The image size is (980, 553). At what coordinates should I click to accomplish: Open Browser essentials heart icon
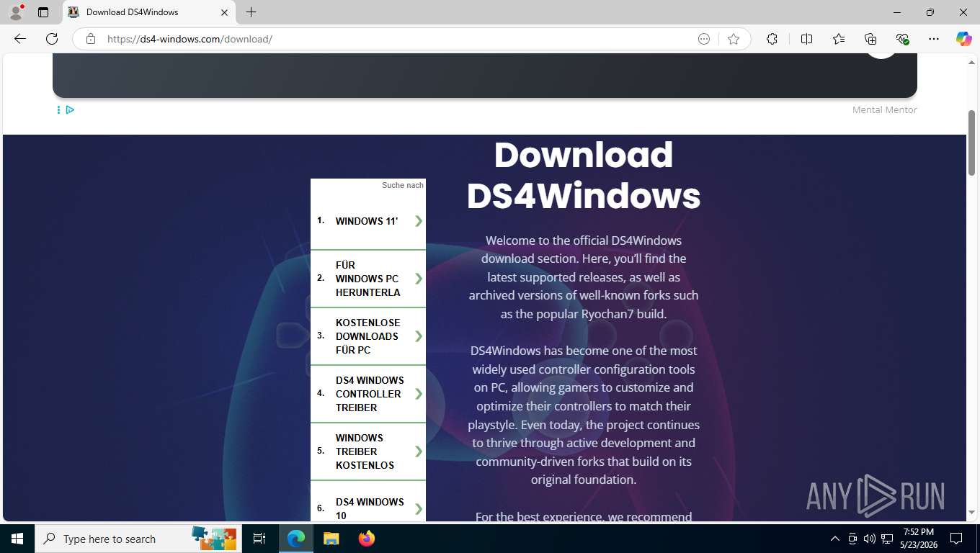coord(902,39)
